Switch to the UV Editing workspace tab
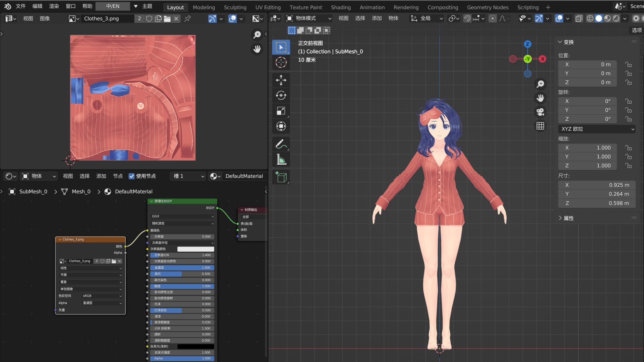Viewport: 644px width, 362px height. (268, 7)
